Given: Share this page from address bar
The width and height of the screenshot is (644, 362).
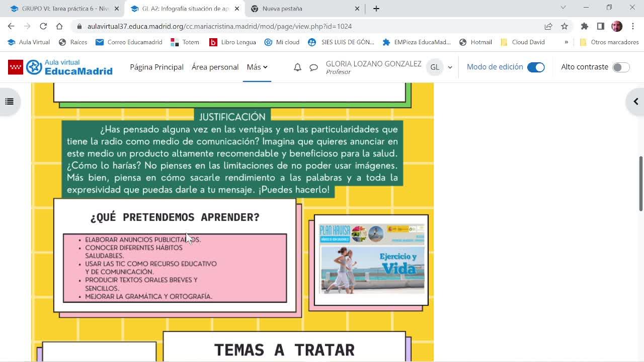Looking at the screenshot, I should click(x=548, y=26).
